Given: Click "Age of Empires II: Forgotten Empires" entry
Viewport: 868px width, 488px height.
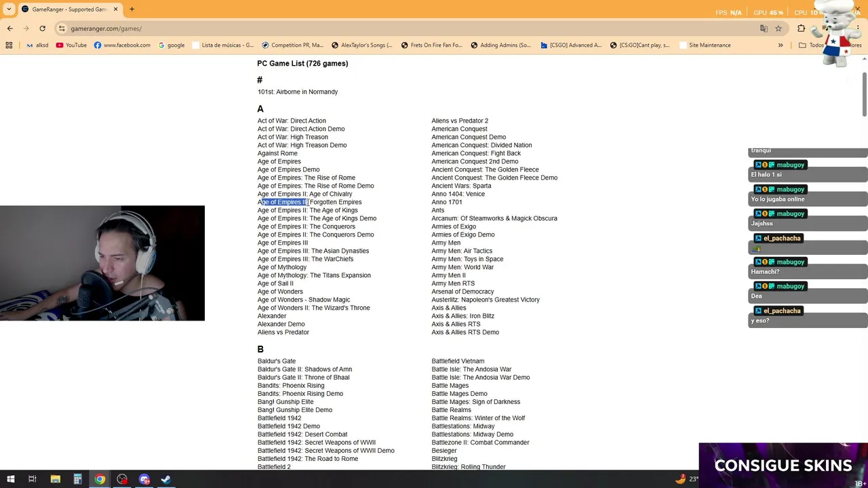Looking at the screenshot, I should coord(309,202).
